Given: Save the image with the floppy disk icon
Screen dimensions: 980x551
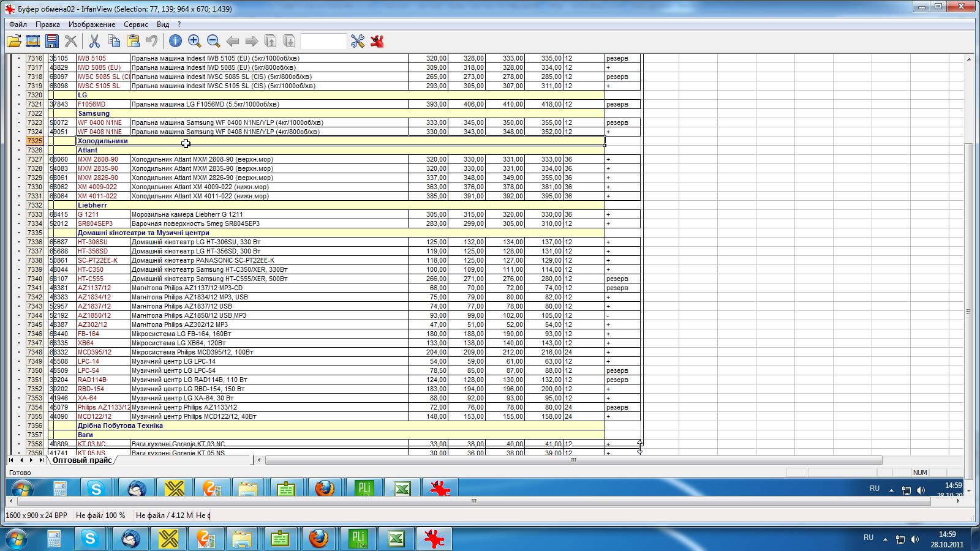Looking at the screenshot, I should (x=52, y=41).
